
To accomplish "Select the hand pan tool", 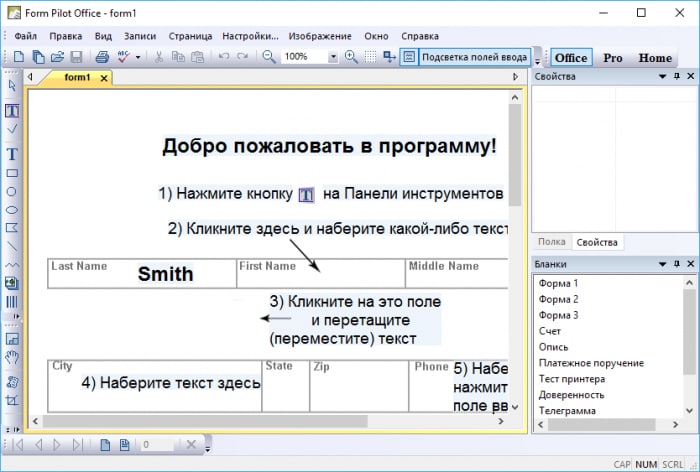I will click(12, 357).
